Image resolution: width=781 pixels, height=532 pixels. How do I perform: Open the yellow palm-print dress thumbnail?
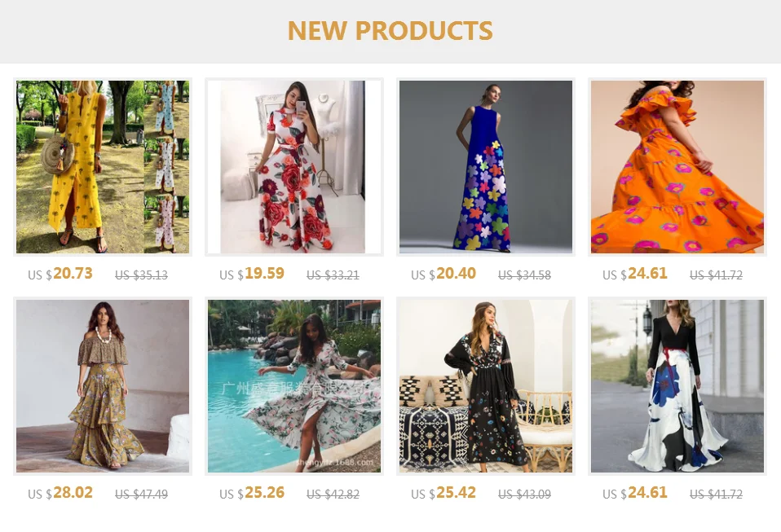click(103, 167)
